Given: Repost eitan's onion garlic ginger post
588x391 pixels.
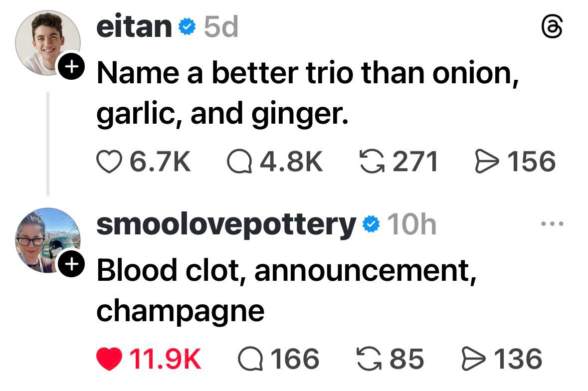Looking at the screenshot, I should pyautogui.click(x=372, y=162).
